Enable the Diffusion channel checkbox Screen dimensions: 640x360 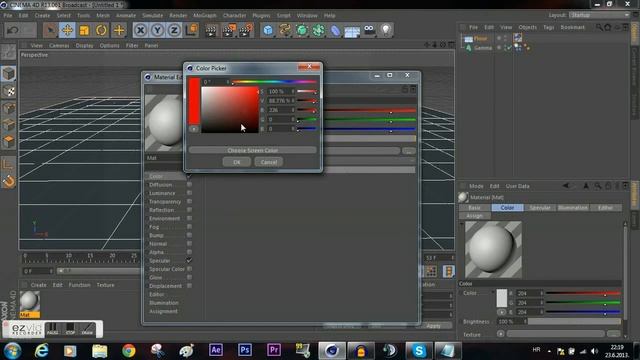tap(189, 184)
